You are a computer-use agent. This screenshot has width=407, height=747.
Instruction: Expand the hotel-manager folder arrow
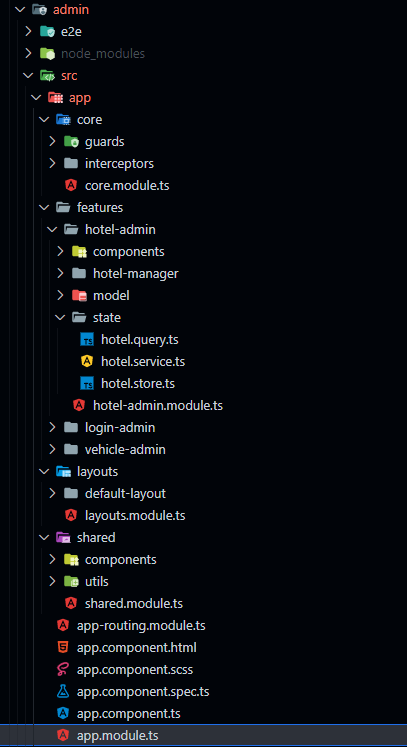(x=60, y=273)
